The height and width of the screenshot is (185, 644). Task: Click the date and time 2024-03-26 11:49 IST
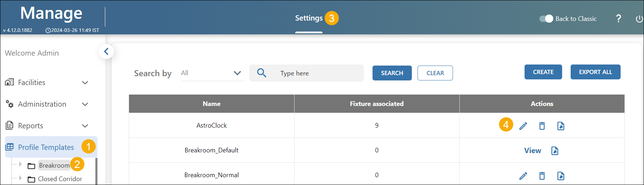click(x=75, y=30)
